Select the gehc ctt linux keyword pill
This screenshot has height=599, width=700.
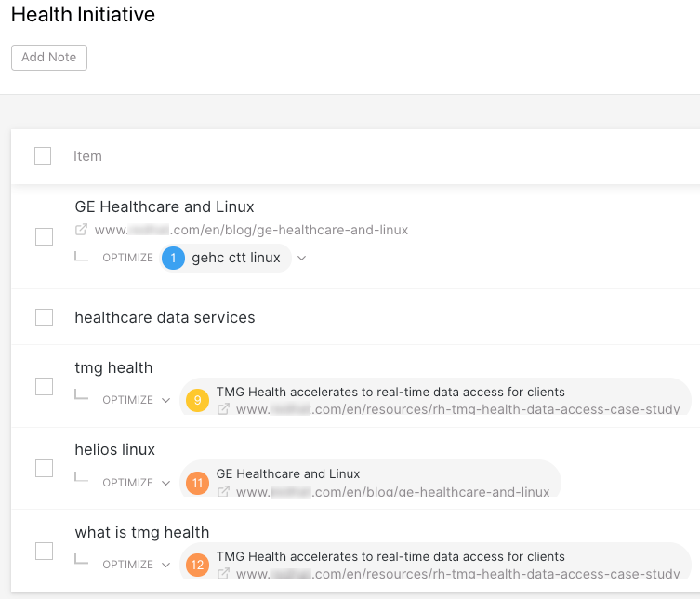pyautogui.click(x=226, y=259)
